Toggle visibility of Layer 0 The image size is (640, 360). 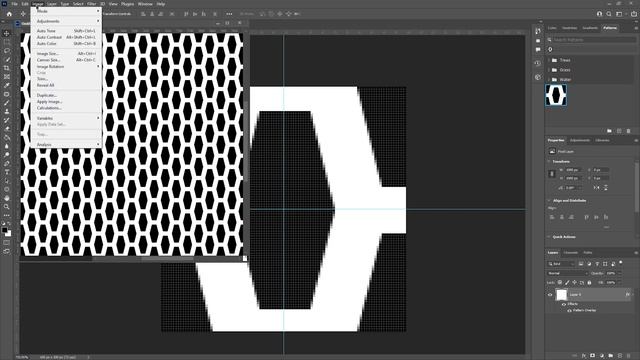click(x=550, y=295)
